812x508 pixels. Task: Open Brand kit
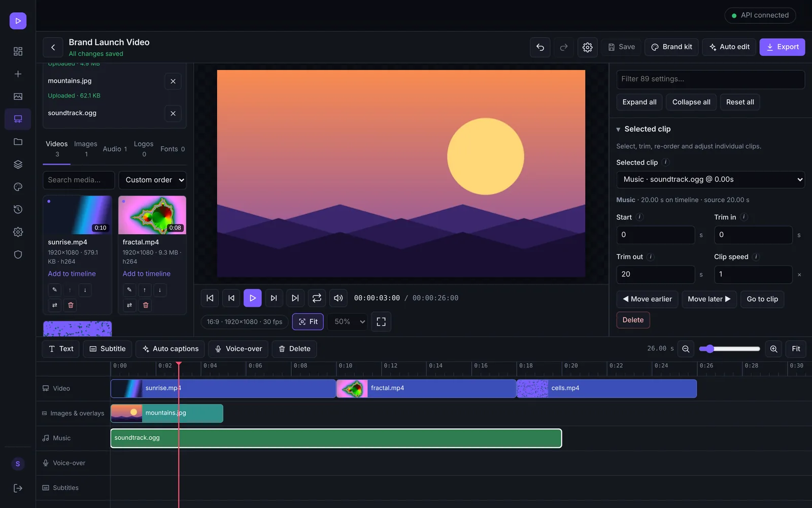point(671,47)
